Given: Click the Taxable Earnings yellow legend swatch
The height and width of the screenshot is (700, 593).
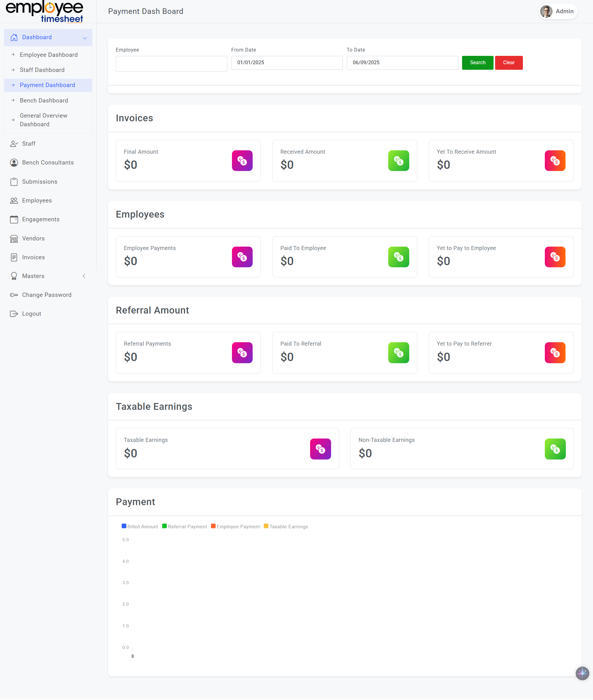Looking at the screenshot, I should click(266, 526).
